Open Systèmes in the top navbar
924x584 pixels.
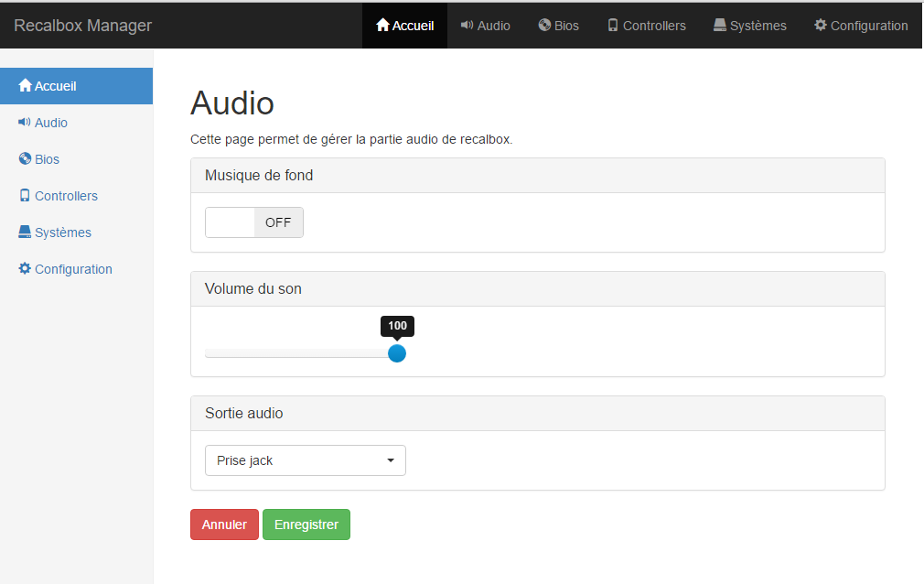tap(750, 26)
